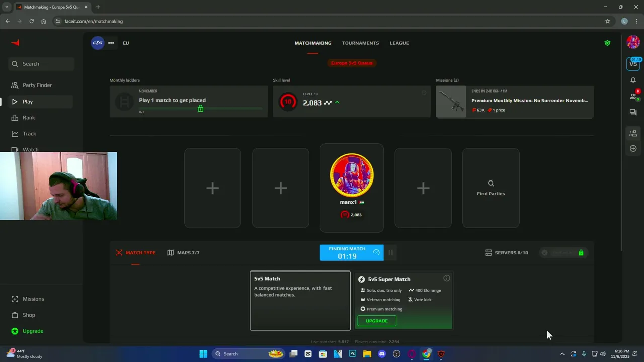This screenshot has width=644, height=362.
Task: Select the Match Type tab
Action: (x=136, y=253)
